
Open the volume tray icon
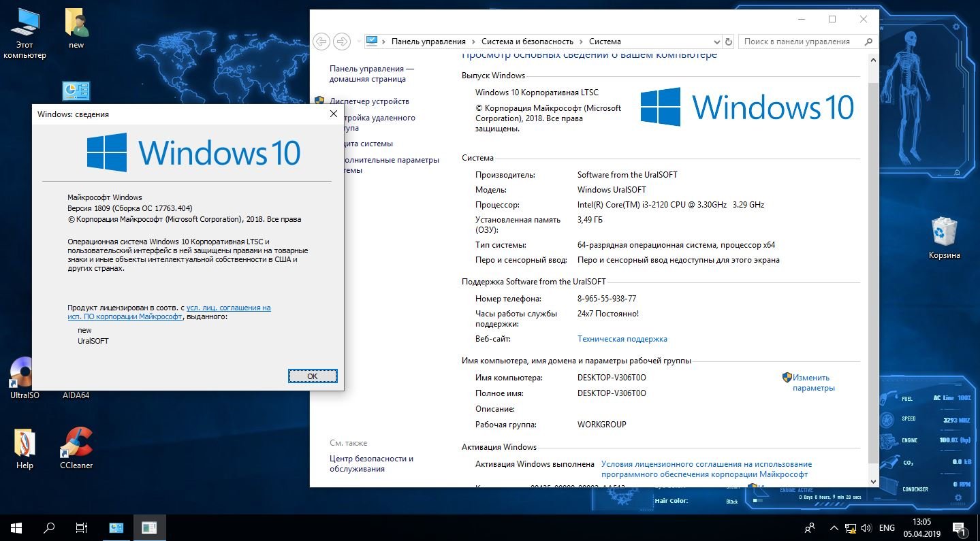tap(867, 527)
